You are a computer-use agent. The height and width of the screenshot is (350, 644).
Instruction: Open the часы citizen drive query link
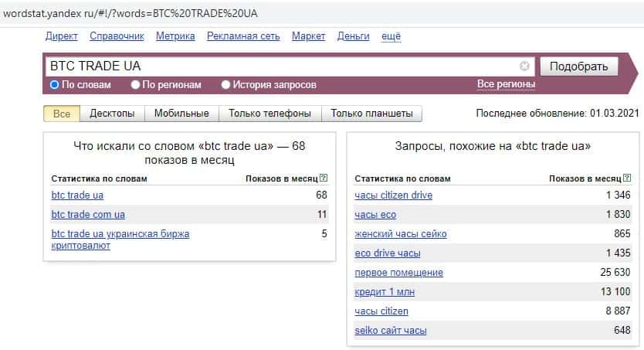[x=393, y=195]
